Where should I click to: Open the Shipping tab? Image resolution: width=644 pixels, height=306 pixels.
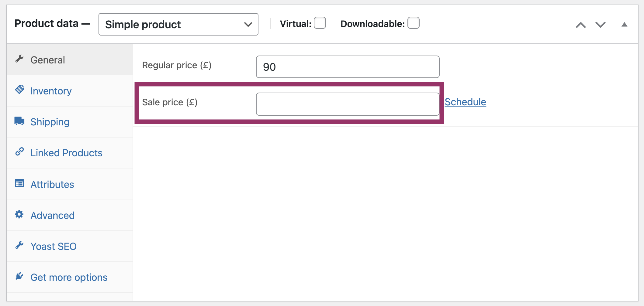pyautogui.click(x=50, y=122)
